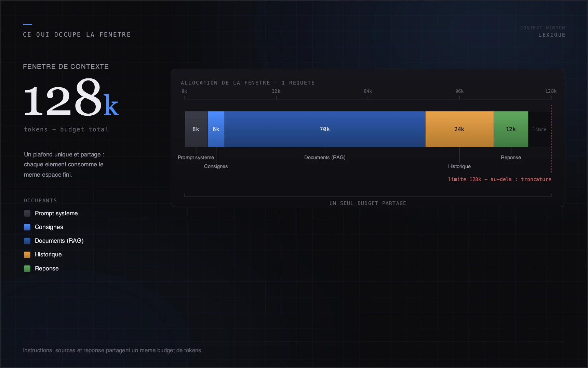The image size is (588, 368).
Task: Select the 8k gray bar segment
Action: pyautogui.click(x=196, y=129)
